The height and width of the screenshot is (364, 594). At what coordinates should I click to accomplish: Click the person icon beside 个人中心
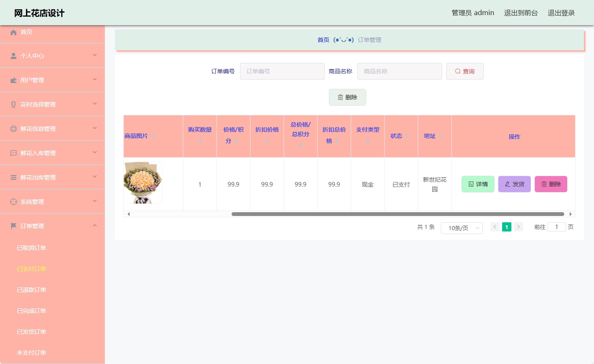click(13, 56)
